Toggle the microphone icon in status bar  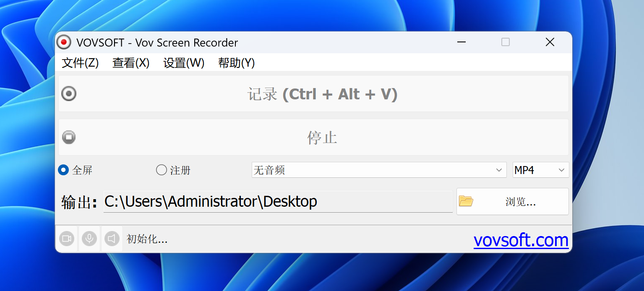point(89,239)
